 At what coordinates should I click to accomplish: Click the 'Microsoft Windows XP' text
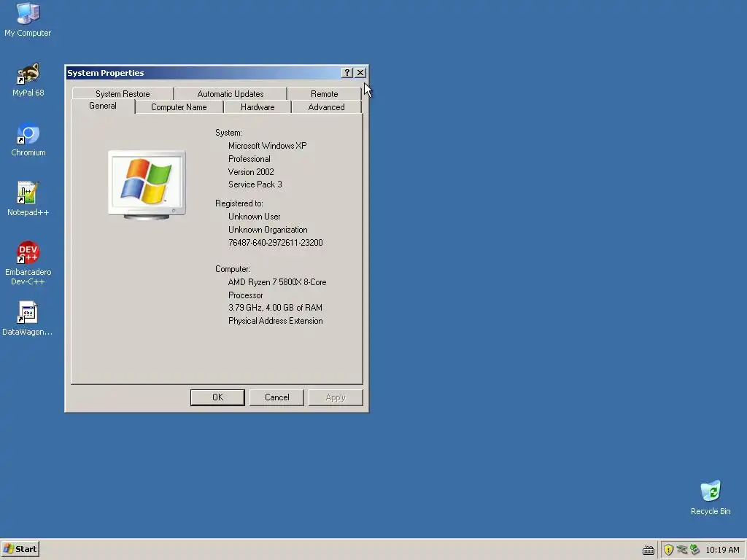pyautogui.click(x=267, y=146)
